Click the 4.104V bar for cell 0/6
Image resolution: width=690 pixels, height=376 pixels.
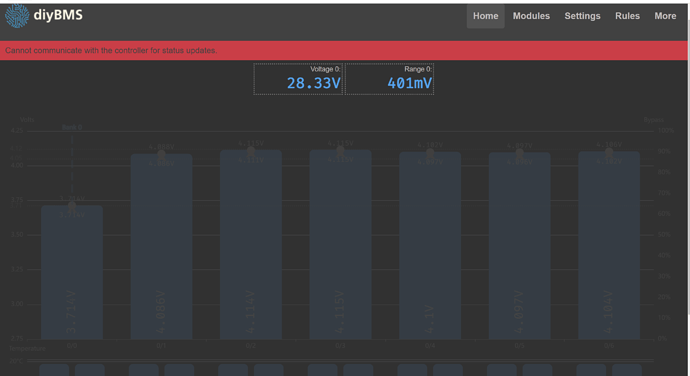pyautogui.click(x=609, y=245)
